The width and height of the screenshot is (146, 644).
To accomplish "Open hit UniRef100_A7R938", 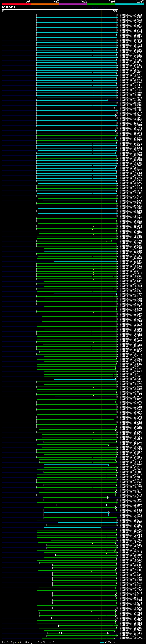I will pyautogui.click(x=131, y=324).
